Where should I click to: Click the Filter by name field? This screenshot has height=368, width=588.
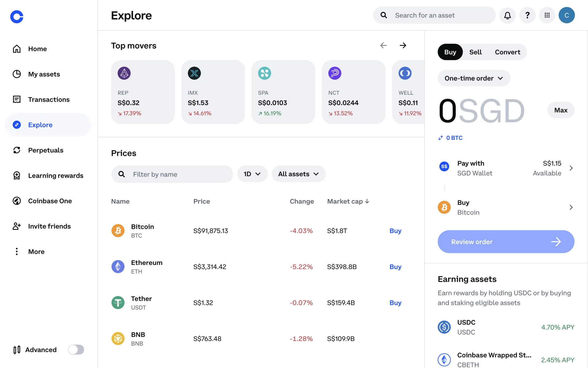click(172, 174)
